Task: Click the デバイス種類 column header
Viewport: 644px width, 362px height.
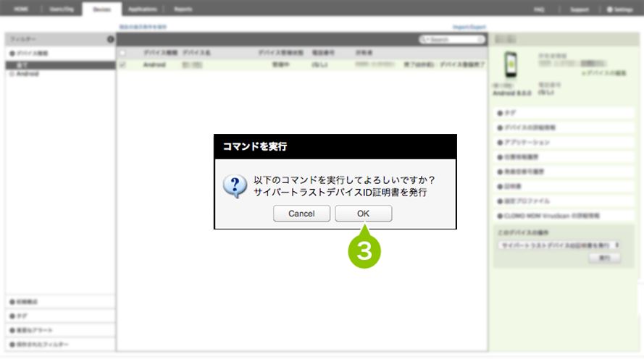Action: pos(160,53)
